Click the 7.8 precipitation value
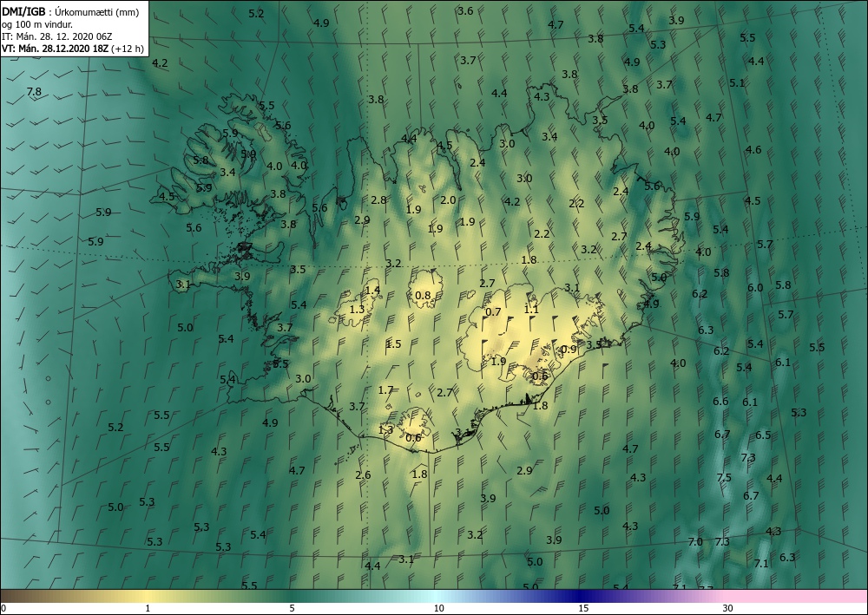The width and height of the screenshot is (868, 615). tap(34, 92)
